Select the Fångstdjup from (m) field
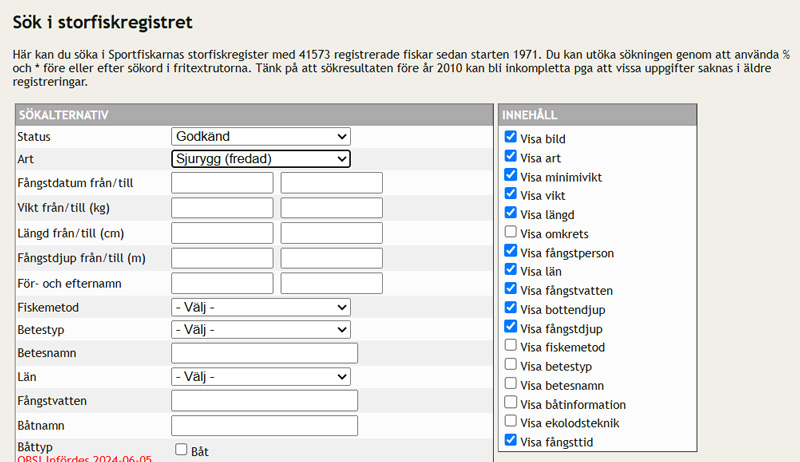 click(x=222, y=258)
